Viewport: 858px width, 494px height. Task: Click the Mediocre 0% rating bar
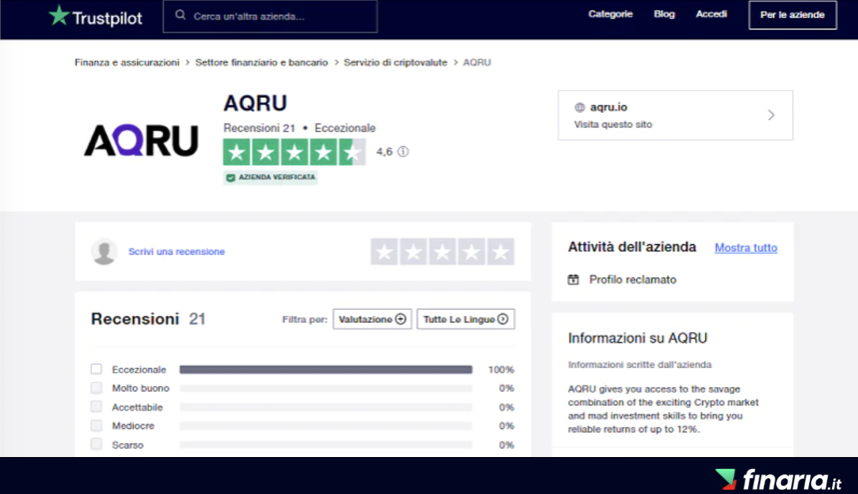point(326,426)
